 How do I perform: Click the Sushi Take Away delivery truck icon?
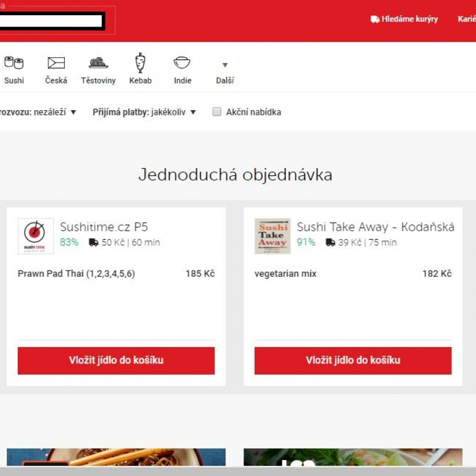click(330, 242)
